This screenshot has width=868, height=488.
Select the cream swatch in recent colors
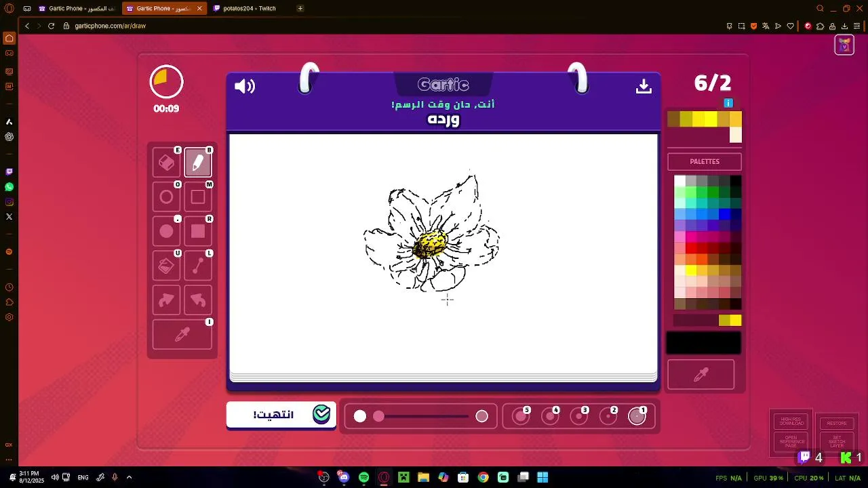736,136
